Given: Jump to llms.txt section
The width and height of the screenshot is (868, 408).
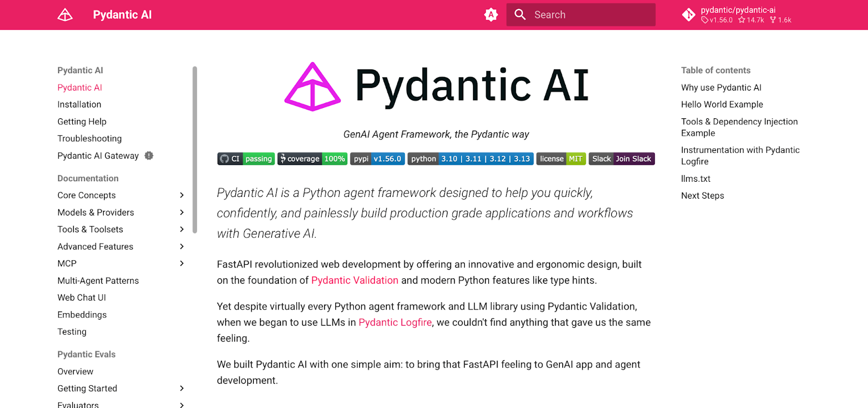Looking at the screenshot, I should 695,178.
